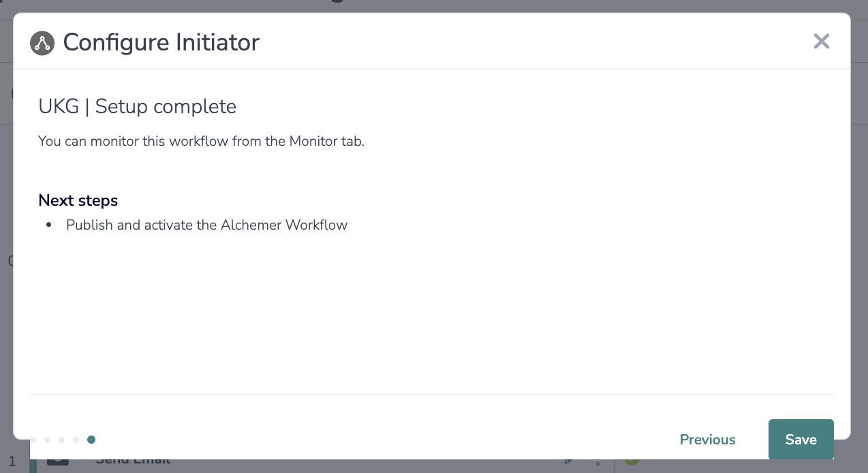Click the 'Configure Initiator' dialog title

pos(161,42)
